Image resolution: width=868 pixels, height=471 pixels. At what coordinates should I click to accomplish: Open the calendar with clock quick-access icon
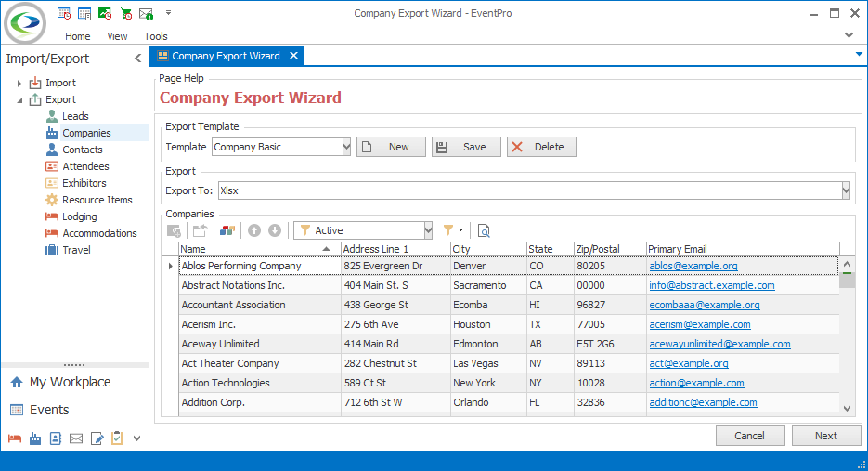pos(64,13)
